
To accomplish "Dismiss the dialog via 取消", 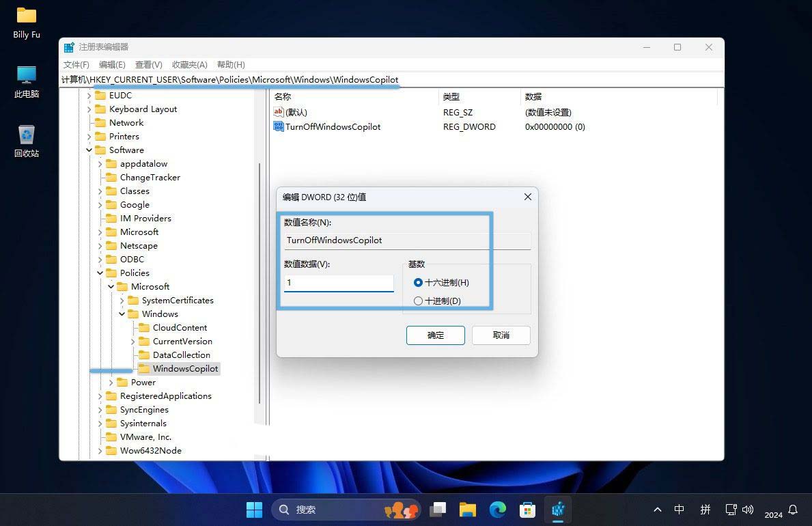I will 501,335.
